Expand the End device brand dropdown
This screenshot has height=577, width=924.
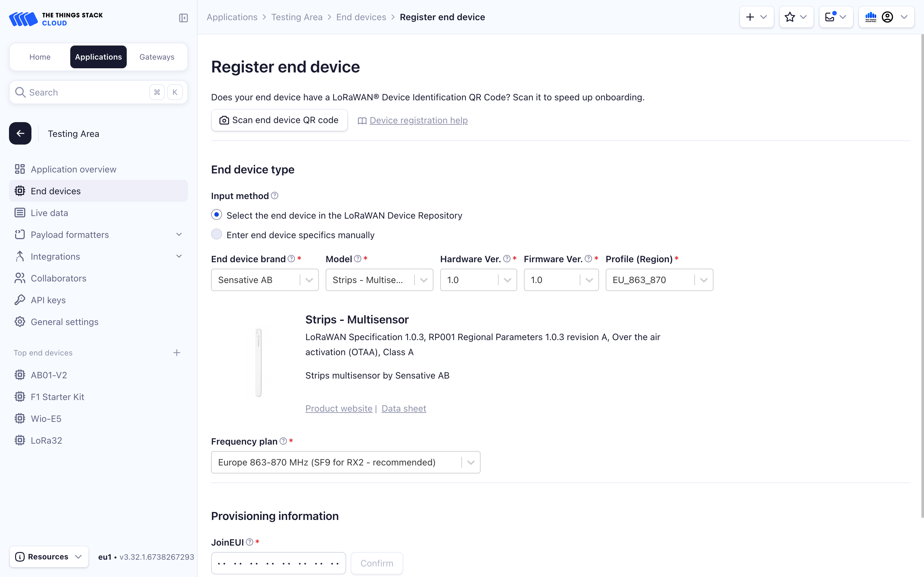coord(309,280)
